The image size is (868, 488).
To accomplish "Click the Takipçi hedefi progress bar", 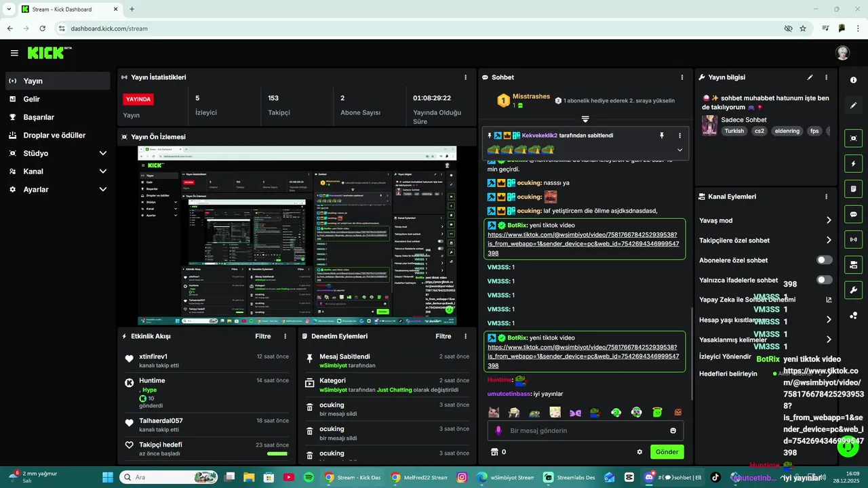I will click(x=277, y=453).
